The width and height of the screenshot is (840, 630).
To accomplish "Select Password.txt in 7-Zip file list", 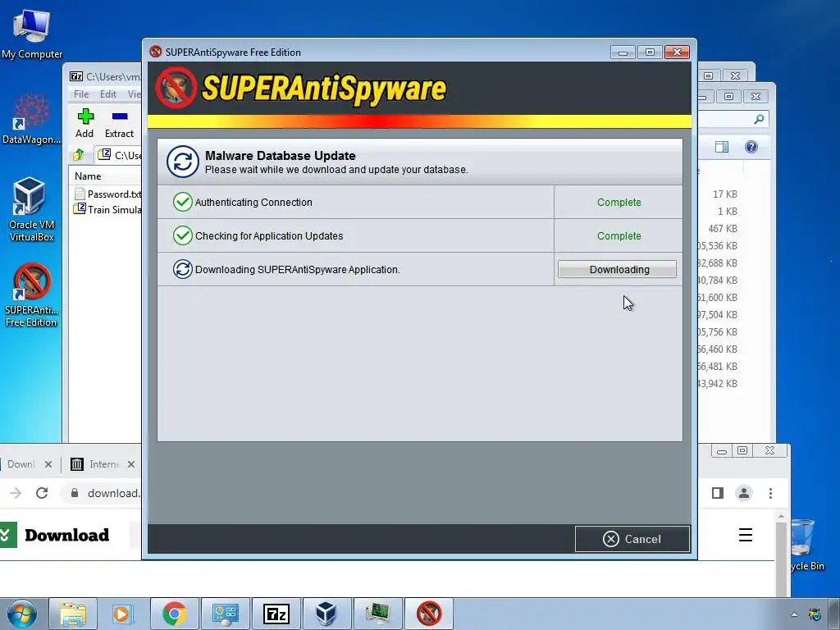I will pos(107,194).
